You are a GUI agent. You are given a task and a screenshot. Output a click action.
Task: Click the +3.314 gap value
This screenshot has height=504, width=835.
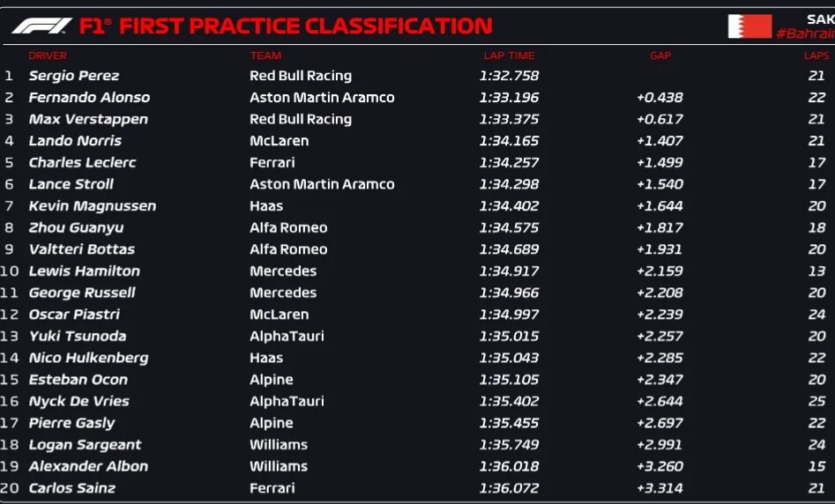pyautogui.click(x=660, y=488)
